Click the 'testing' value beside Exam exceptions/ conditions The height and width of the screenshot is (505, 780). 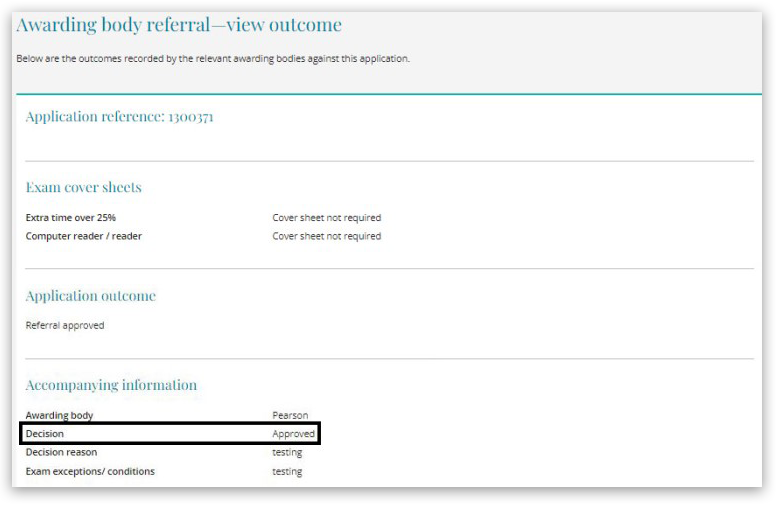pyautogui.click(x=287, y=472)
